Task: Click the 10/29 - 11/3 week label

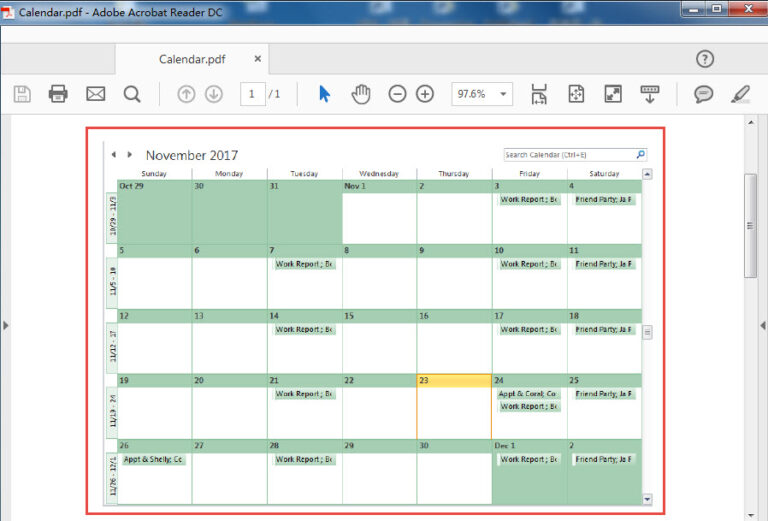Action: [112, 216]
